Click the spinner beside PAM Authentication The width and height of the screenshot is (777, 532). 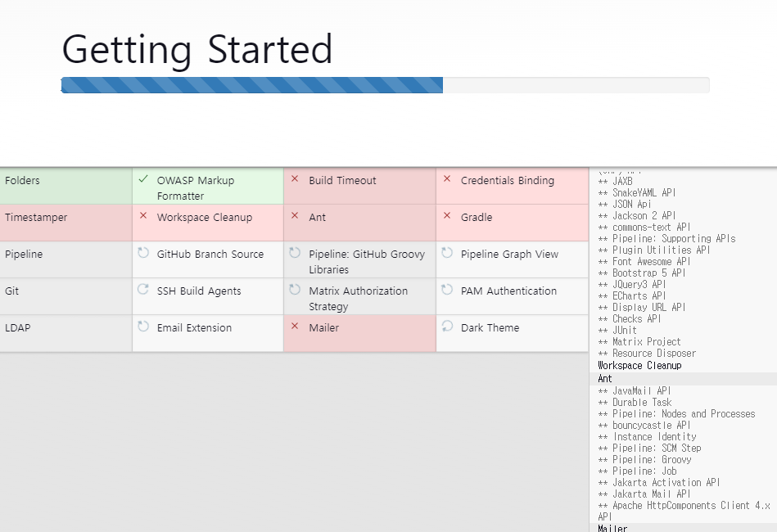(x=447, y=289)
